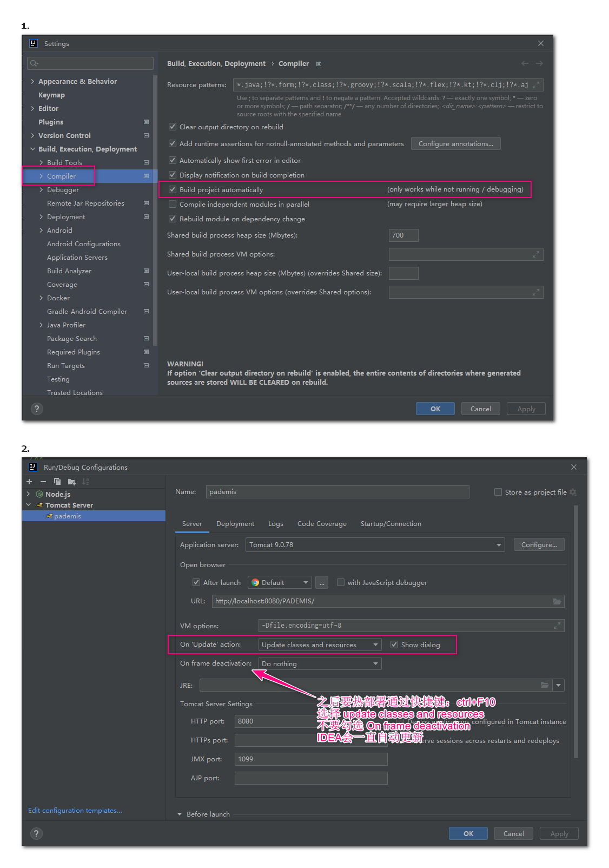
Task: Toggle Add runtime assertions checkbox
Action: [173, 143]
